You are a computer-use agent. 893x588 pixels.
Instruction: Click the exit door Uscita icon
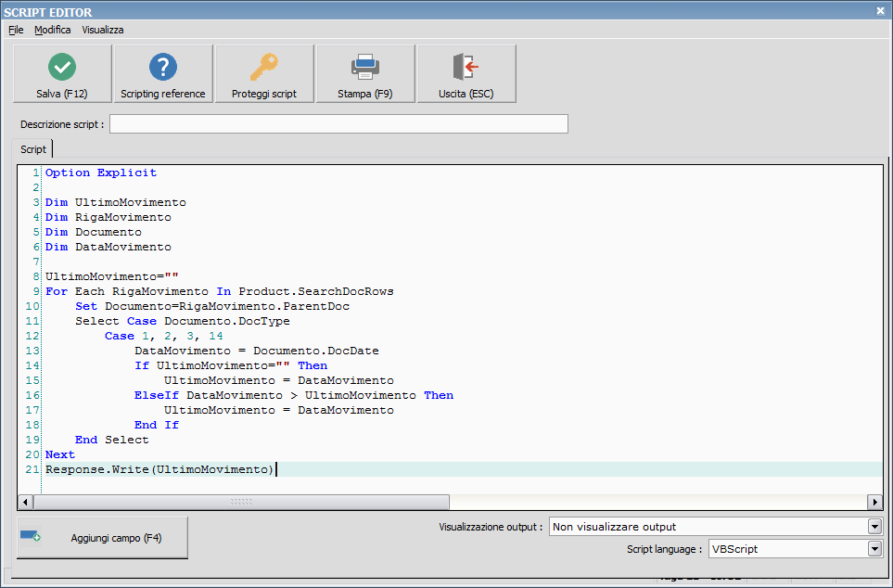[x=466, y=67]
